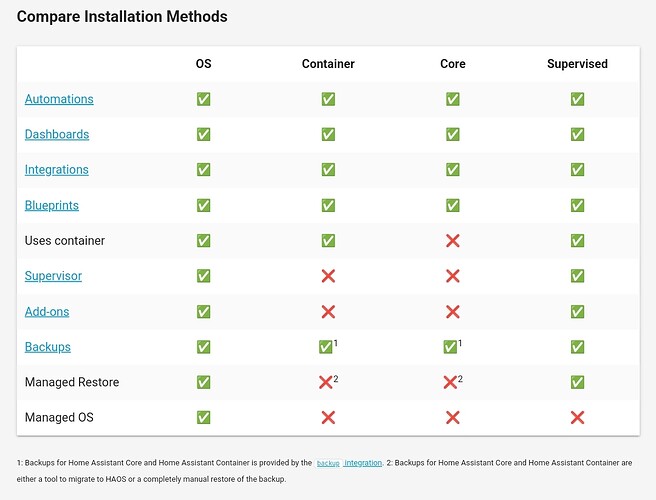The height and width of the screenshot is (500, 656).
Task: Click red cross for Container Supervisor
Action: click(328, 276)
